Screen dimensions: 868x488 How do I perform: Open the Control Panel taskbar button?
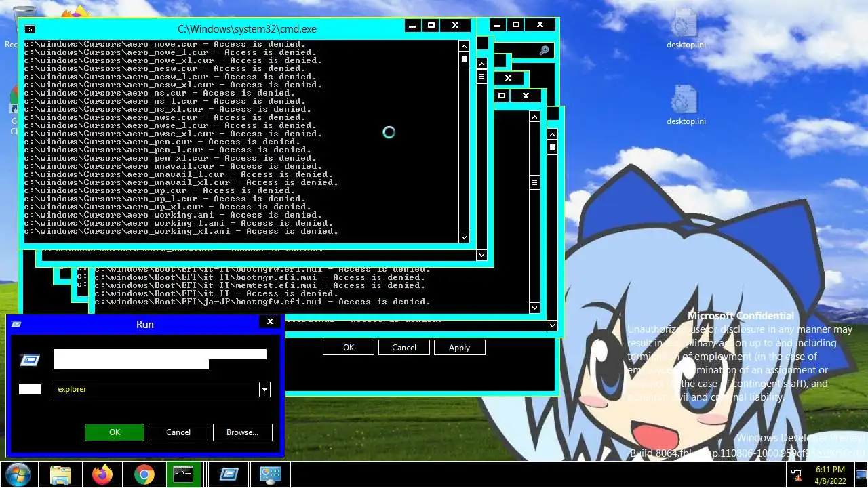271,474
